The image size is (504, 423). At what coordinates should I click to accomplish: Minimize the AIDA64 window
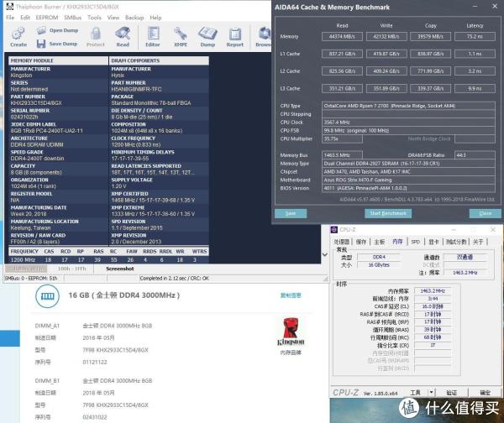(475, 7)
